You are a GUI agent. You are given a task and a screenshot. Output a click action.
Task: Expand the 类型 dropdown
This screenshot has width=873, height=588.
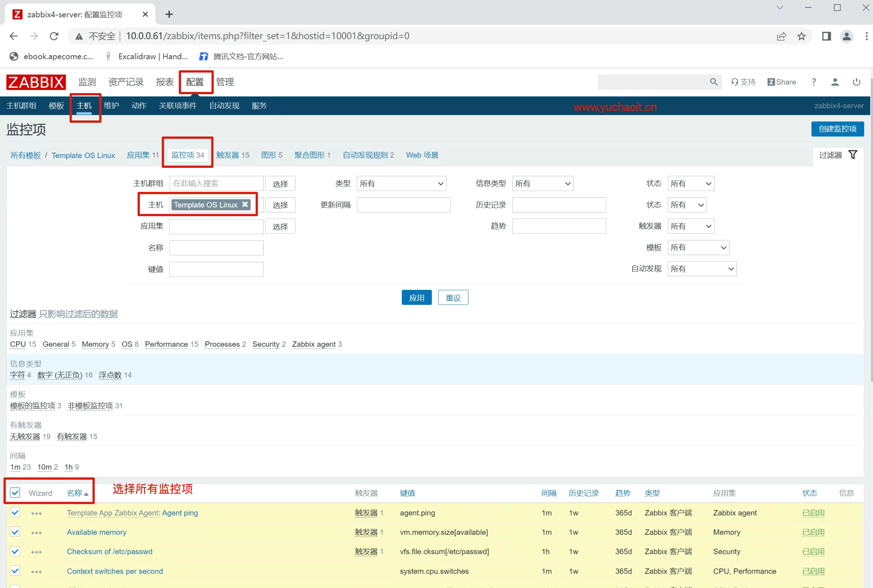point(401,183)
